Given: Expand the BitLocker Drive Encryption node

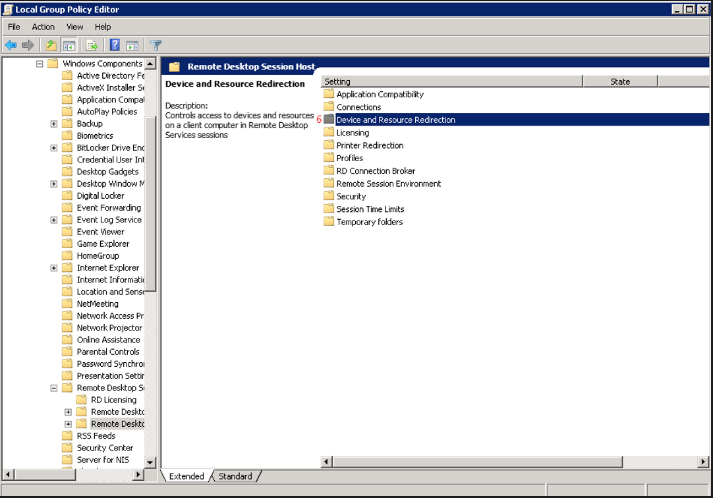Looking at the screenshot, I should tap(54, 148).
